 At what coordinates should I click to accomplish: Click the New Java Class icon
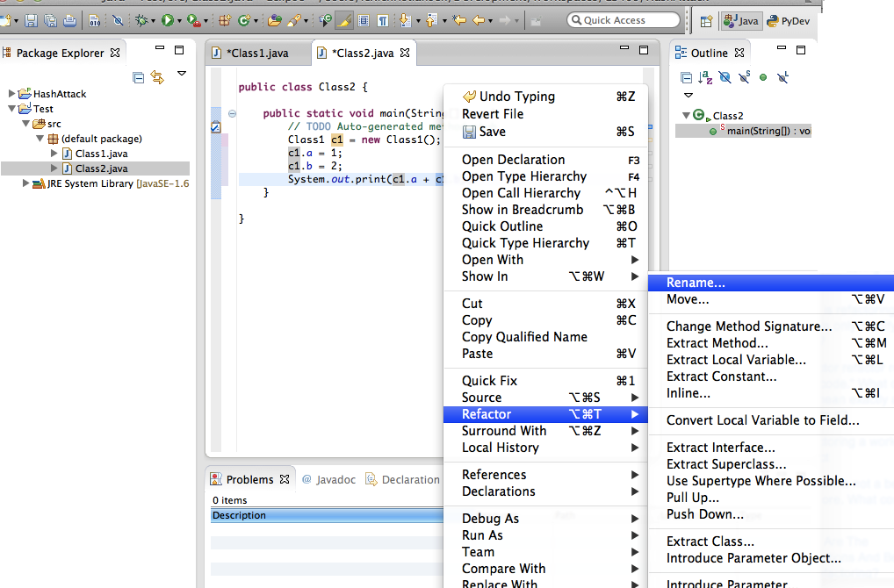tap(244, 21)
